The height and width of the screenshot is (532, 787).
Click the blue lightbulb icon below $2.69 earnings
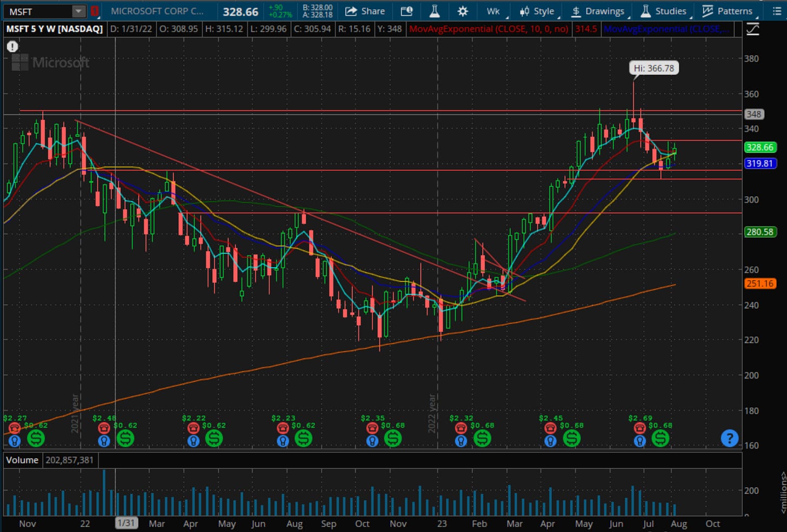point(639,441)
